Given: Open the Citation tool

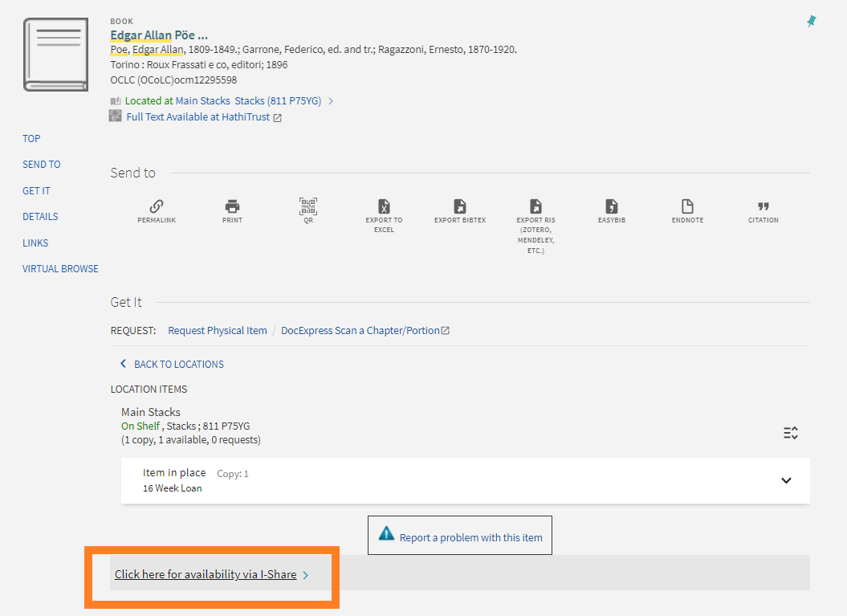Looking at the screenshot, I should pyautogui.click(x=764, y=206).
